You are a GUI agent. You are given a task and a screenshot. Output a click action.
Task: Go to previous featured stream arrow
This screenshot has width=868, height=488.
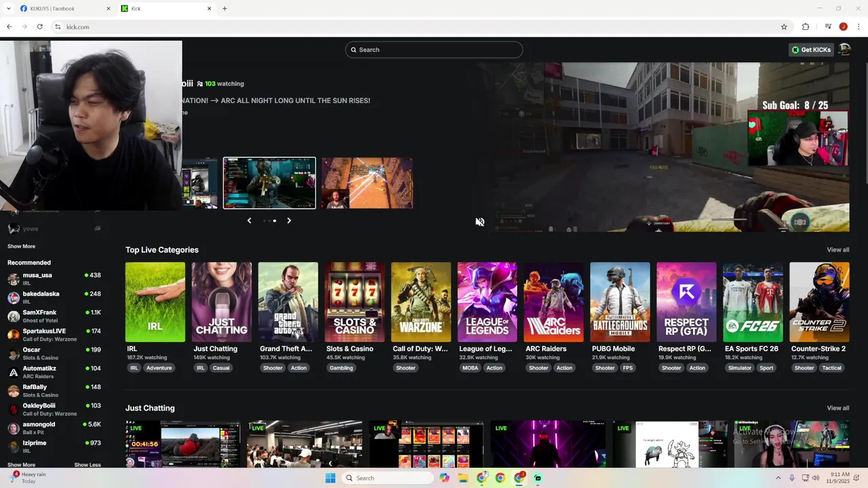pos(249,220)
